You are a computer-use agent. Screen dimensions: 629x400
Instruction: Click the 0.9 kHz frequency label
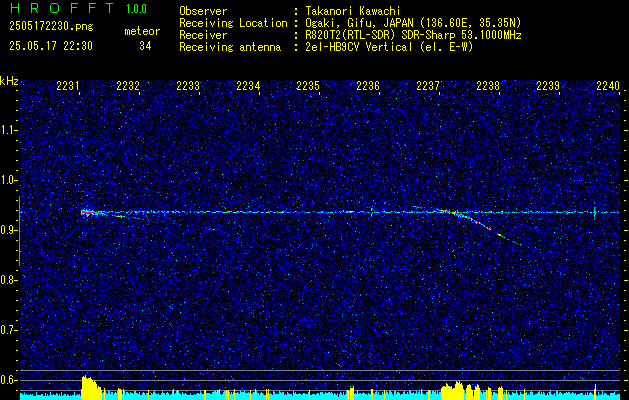click(x=8, y=230)
